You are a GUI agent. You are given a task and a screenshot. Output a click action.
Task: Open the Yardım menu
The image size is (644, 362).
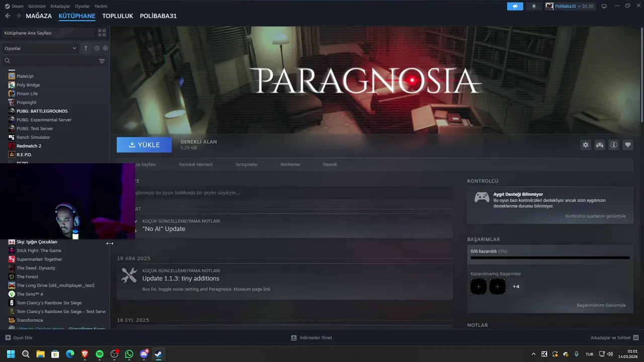click(x=101, y=6)
